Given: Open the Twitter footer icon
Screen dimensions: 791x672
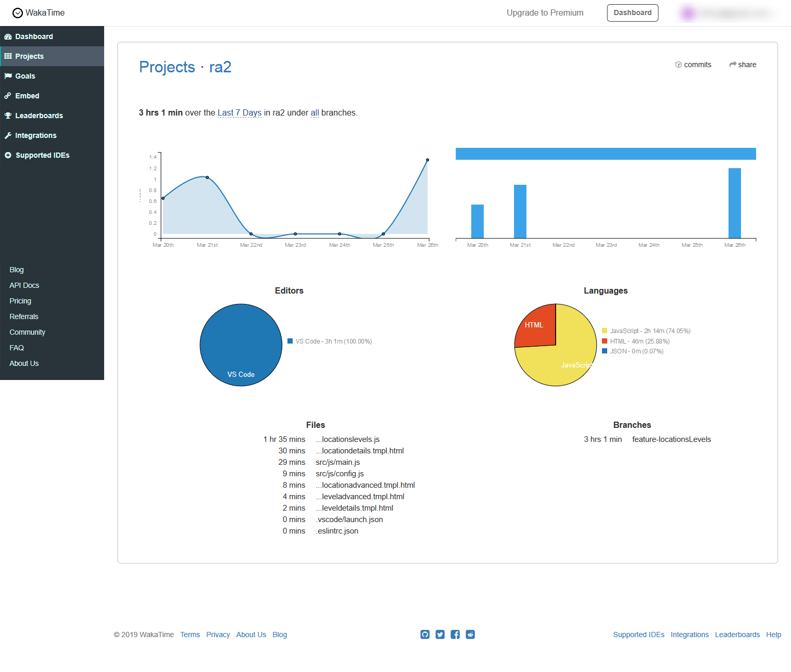Looking at the screenshot, I should tap(440, 634).
